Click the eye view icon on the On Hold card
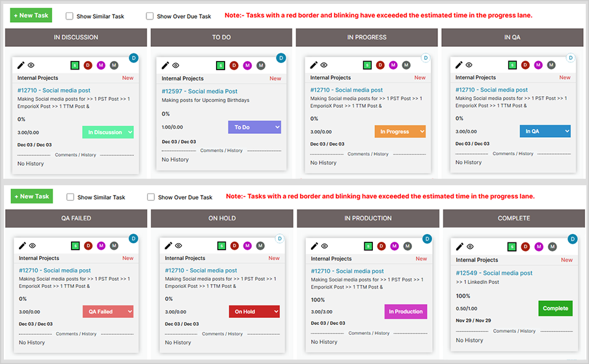Image resolution: width=589 pixels, height=364 pixels. pyautogui.click(x=179, y=246)
